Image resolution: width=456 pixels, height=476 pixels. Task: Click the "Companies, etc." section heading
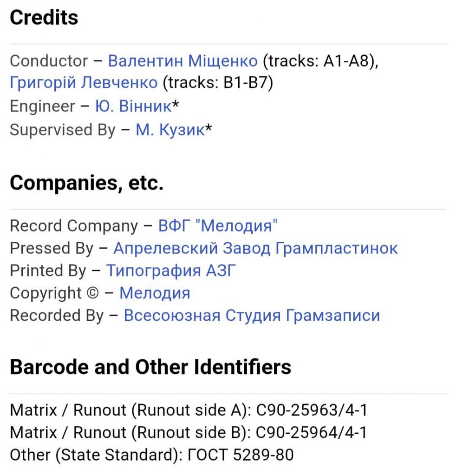pos(86,183)
